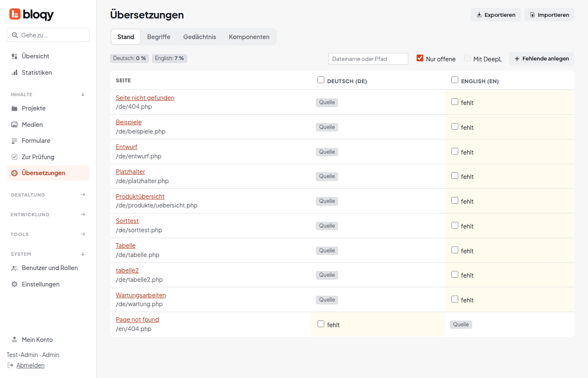Select the Komponenten tab

click(249, 37)
